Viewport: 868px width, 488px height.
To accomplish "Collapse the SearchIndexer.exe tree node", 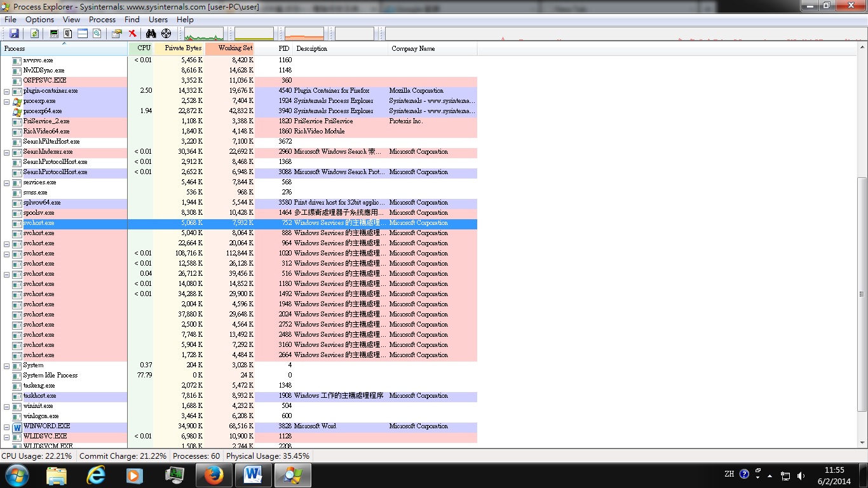I will pos(6,152).
